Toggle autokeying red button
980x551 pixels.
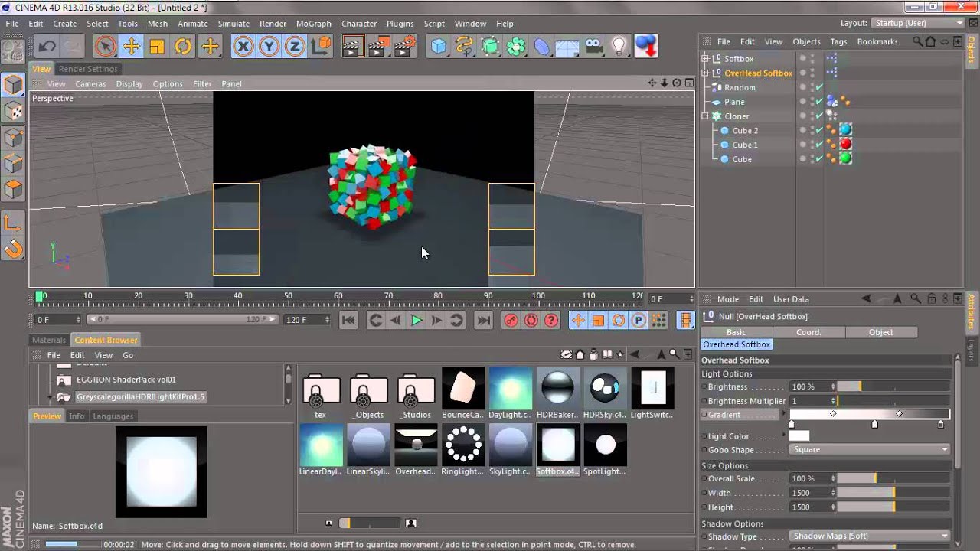click(x=531, y=321)
